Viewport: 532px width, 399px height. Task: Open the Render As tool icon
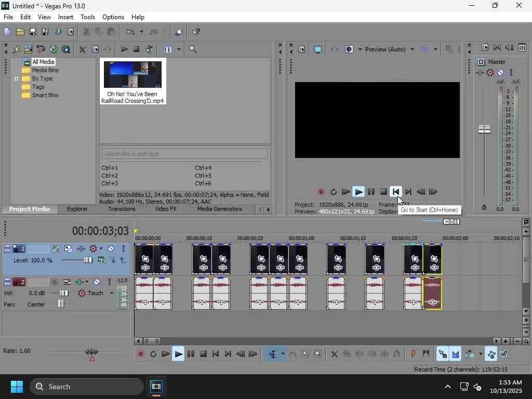tap(58, 32)
